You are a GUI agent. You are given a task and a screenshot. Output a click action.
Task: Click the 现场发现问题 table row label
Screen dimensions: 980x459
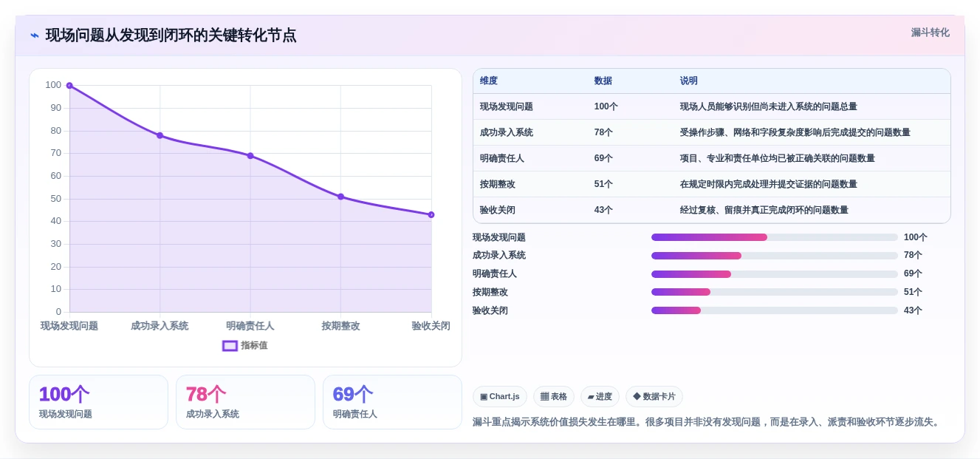click(x=507, y=106)
